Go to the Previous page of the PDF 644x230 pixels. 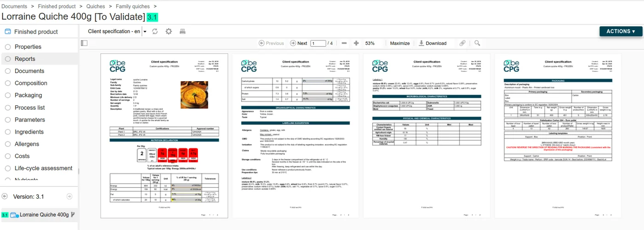[x=271, y=43]
